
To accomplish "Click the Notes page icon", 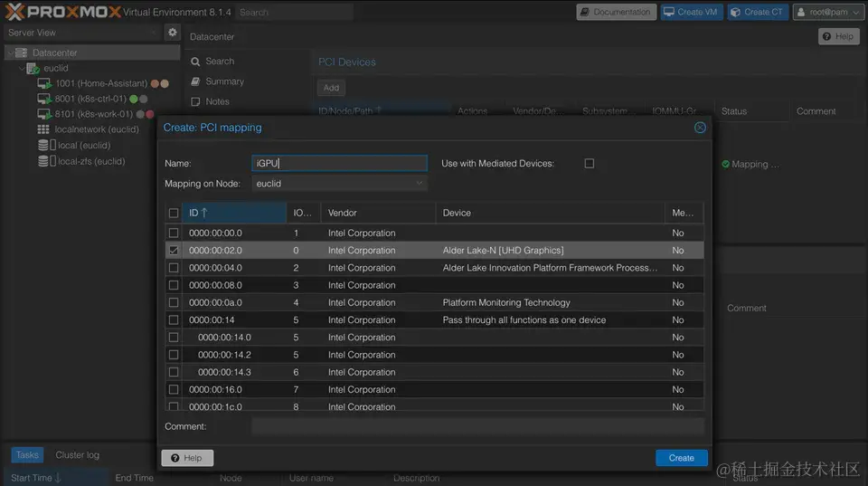I will [195, 101].
